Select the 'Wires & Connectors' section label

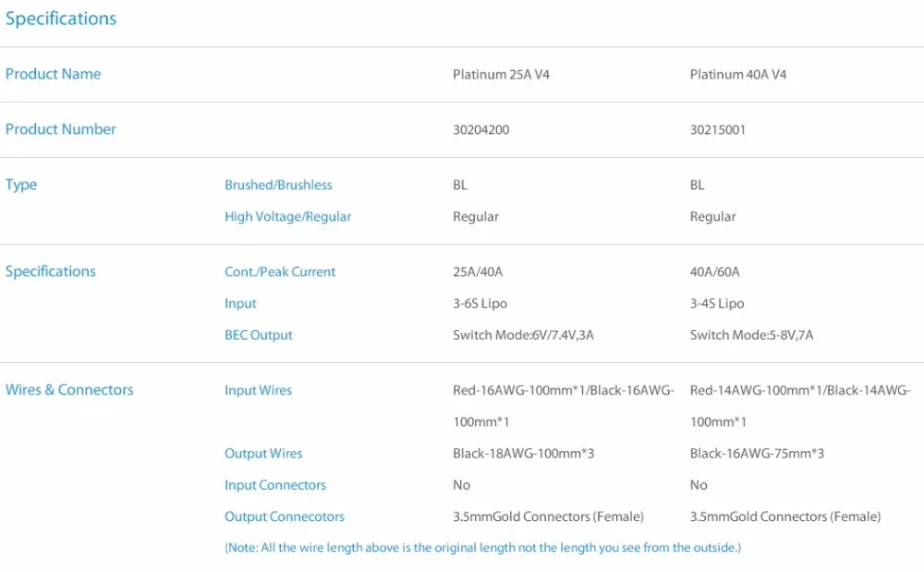tap(69, 390)
